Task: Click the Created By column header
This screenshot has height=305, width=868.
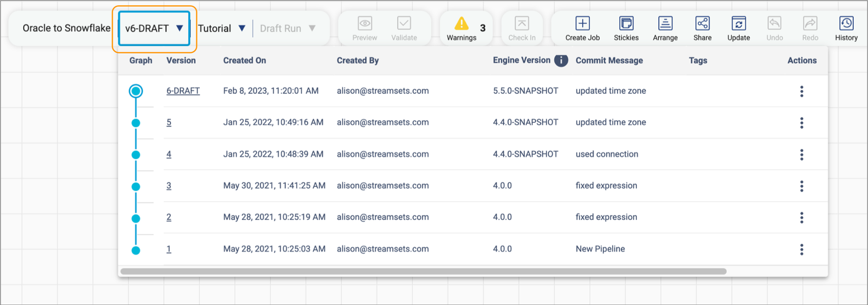Action: (x=358, y=60)
